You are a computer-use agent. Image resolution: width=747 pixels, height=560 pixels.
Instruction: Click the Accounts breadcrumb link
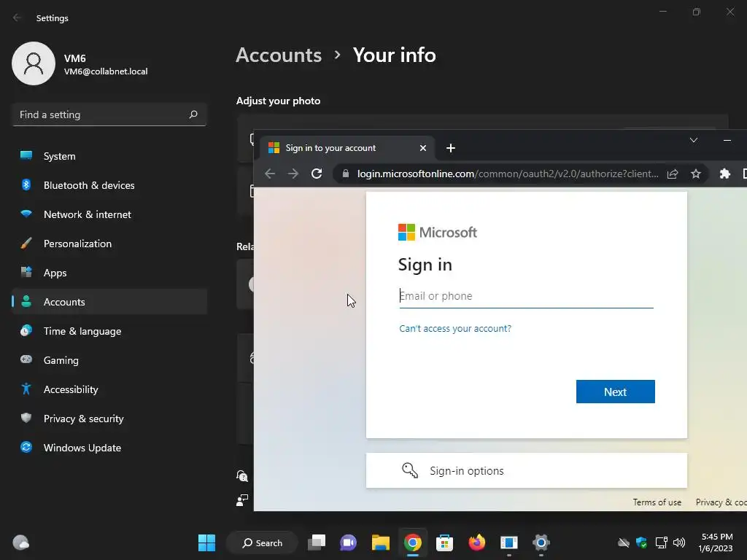pos(279,55)
